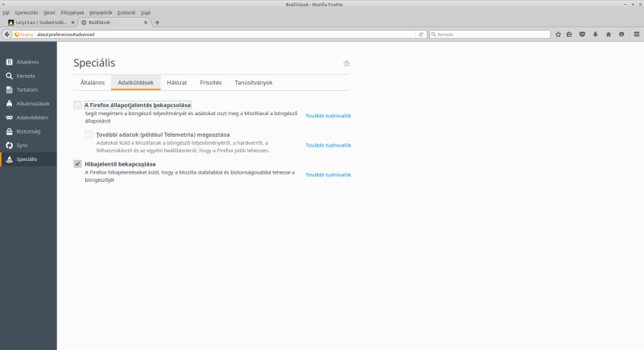The width and height of the screenshot is (644, 350).
Task: Enable Firefox állapotjelentés checkbox
Action: [x=77, y=105]
